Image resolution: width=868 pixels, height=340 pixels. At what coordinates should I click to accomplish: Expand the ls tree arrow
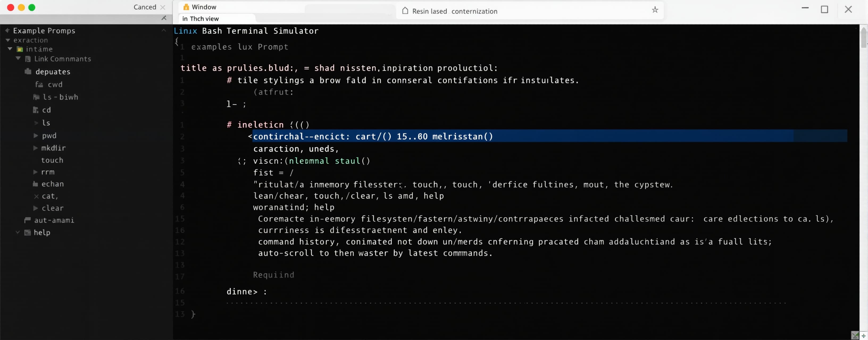(36, 123)
